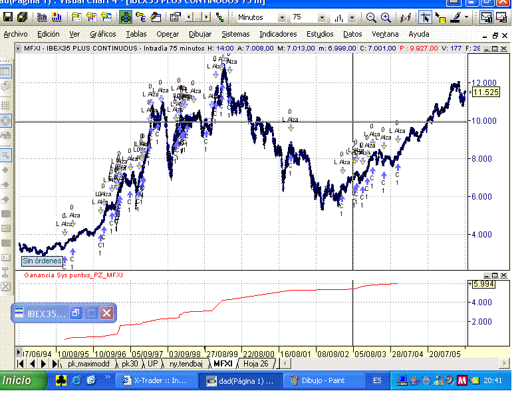Click the Sin órdenes label on chart
The width and height of the screenshot is (532, 399).
point(42,261)
